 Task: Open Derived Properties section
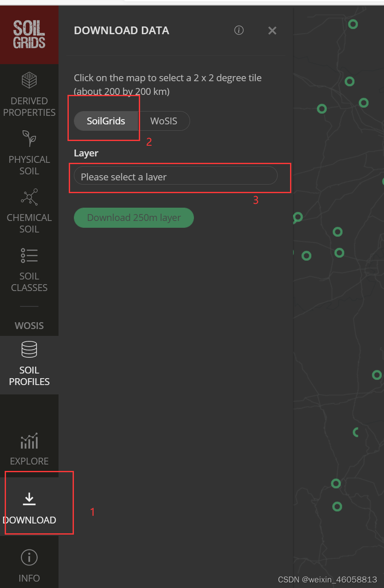29,95
